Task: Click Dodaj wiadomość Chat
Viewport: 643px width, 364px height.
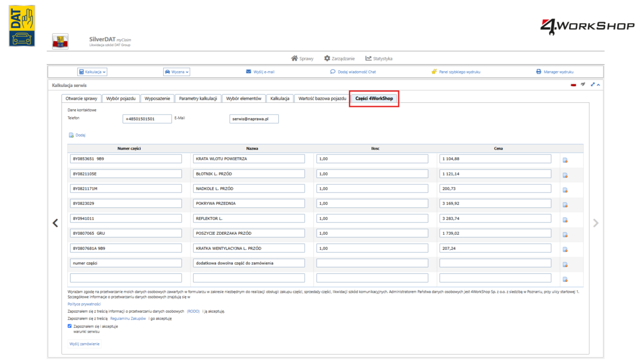Action: click(353, 72)
